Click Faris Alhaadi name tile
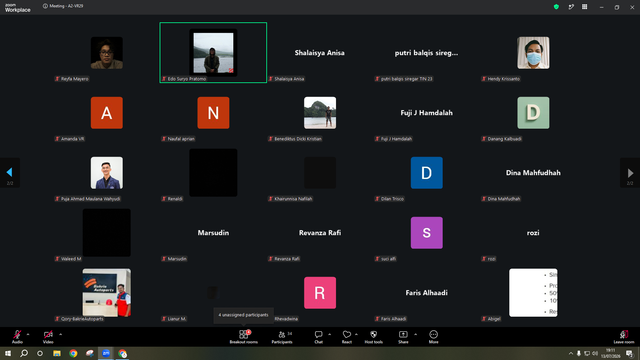The width and height of the screenshot is (640, 360). [x=427, y=293]
